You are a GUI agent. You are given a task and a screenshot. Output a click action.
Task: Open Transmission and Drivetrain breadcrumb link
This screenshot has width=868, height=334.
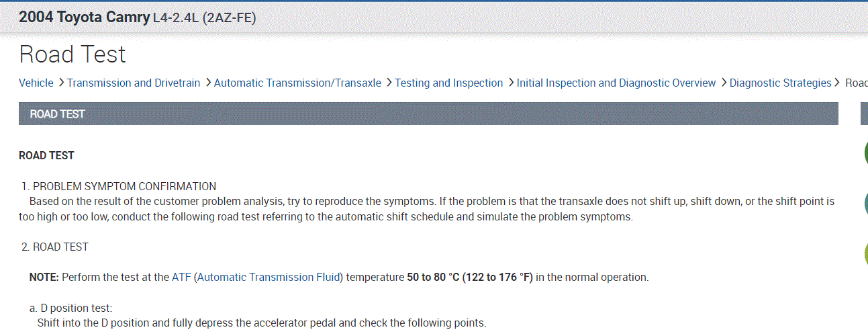[134, 83]
